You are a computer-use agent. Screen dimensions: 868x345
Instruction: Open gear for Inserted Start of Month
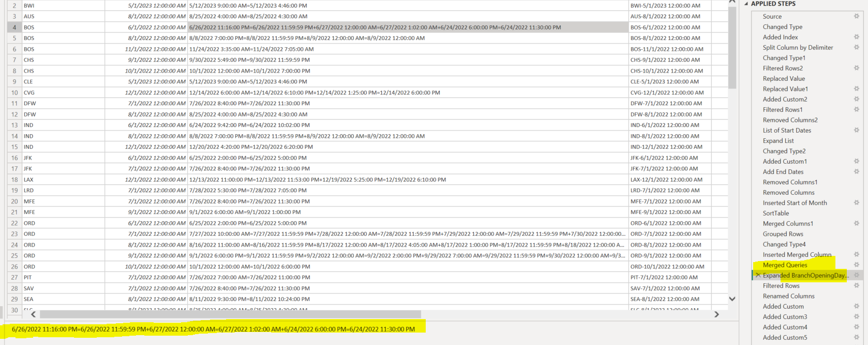coord(857,203)
